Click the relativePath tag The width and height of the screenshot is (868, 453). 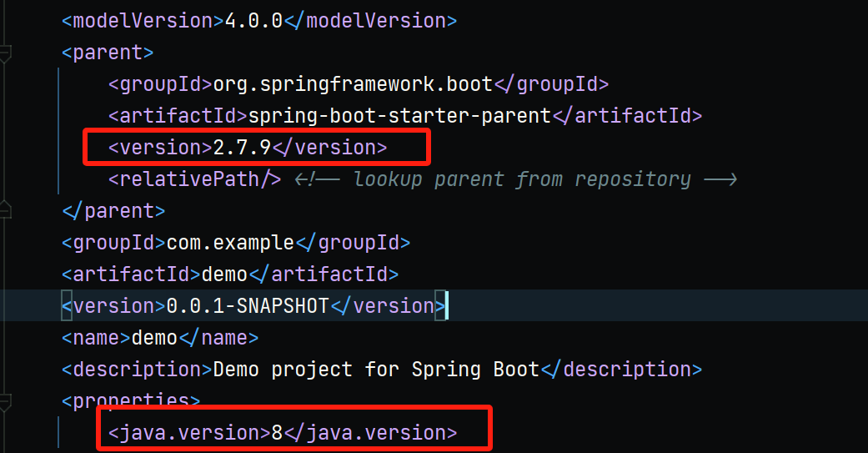tap(194, 179)
